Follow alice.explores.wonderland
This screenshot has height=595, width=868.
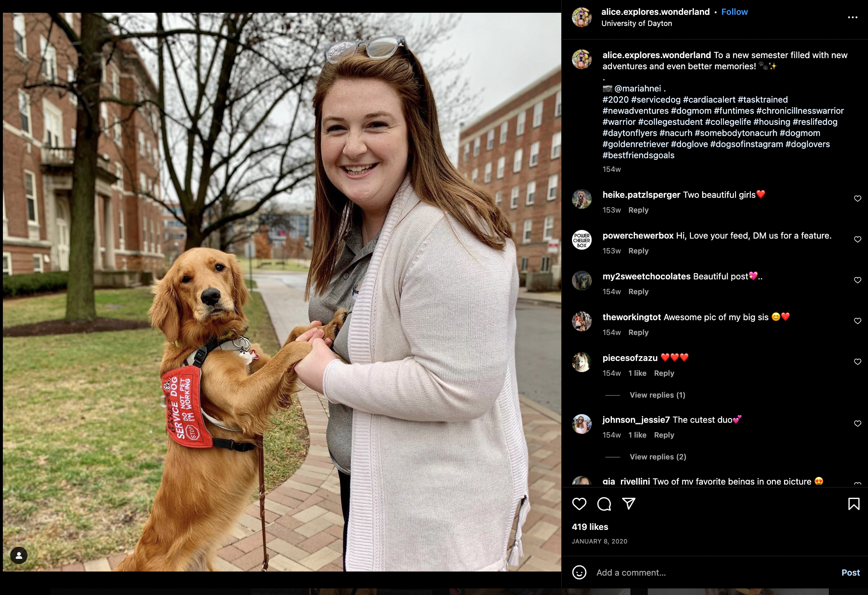coord(734,12)
